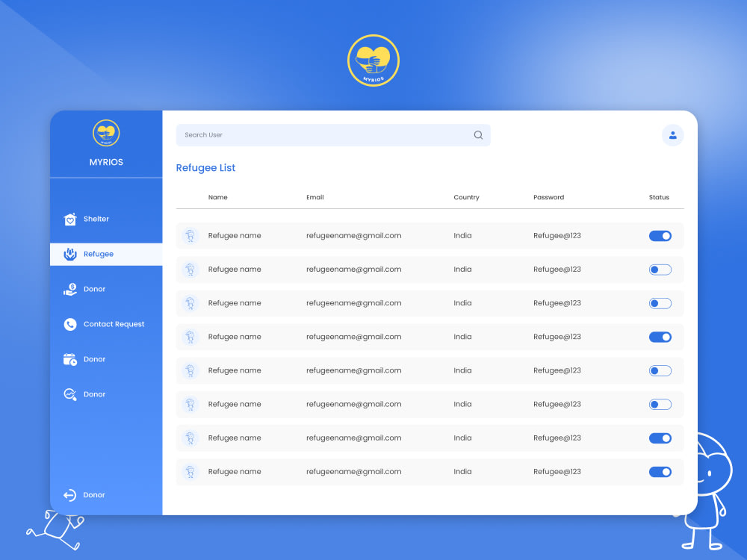Viewport: 747px width, 560px height.
Task: Enable the status toggle in the third row
Action: pyautogui.click(x=660, y=303)
